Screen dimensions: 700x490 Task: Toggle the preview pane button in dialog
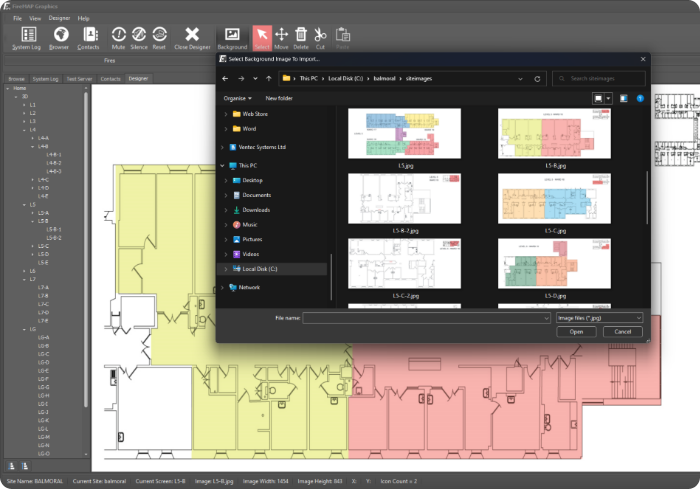[x=623, y=98]
